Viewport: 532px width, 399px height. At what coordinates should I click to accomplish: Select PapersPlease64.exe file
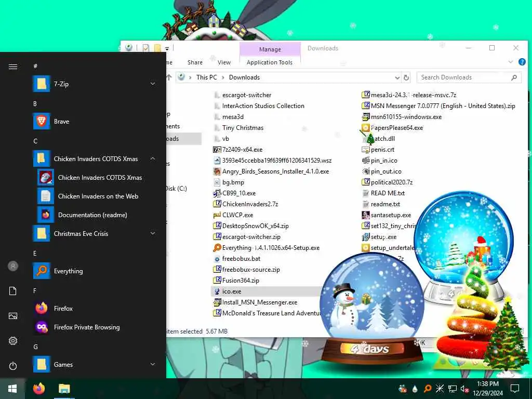(392, 128)
